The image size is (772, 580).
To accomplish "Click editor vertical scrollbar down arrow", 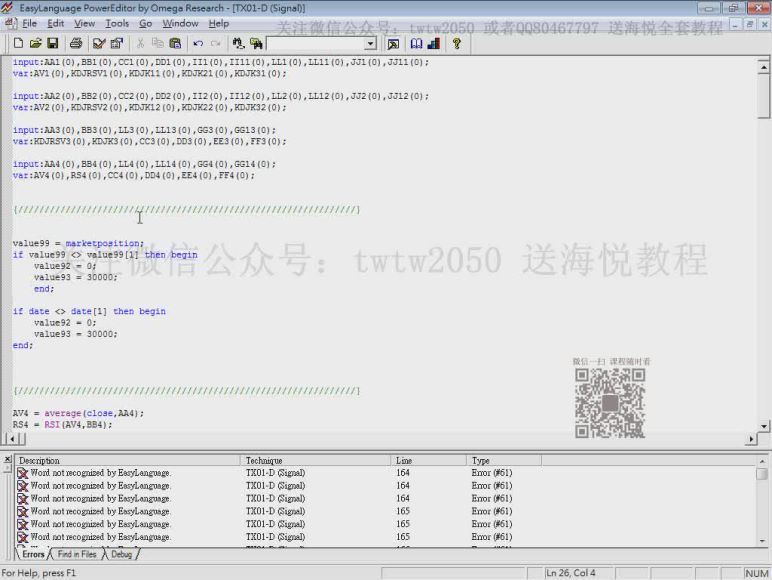I will click(763, 426).
